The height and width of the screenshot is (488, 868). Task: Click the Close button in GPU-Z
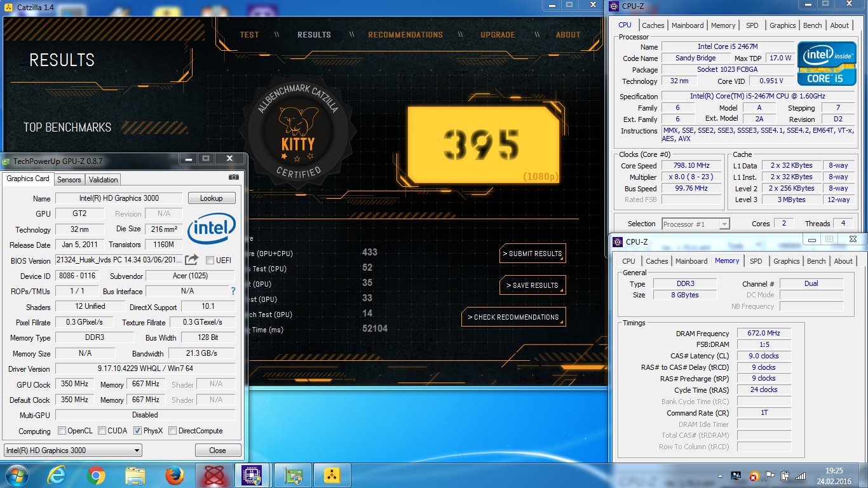[217, 451]
